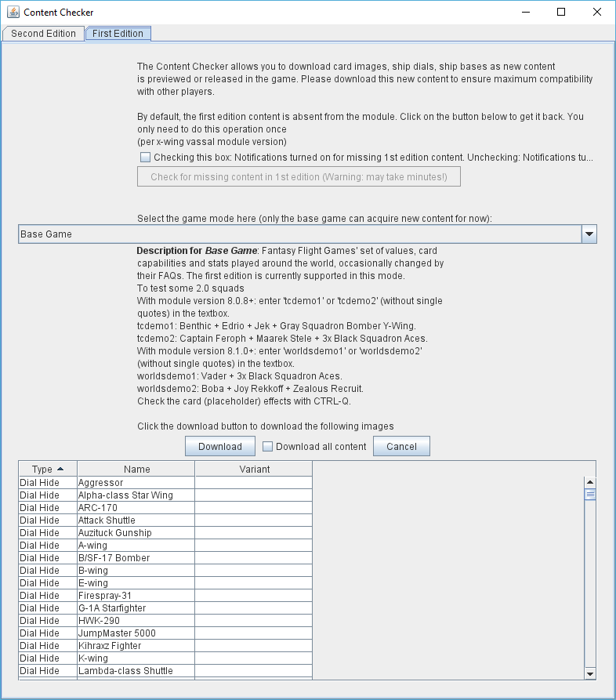Sort table by Type column header
616x700 pixels.
point(48,469)
